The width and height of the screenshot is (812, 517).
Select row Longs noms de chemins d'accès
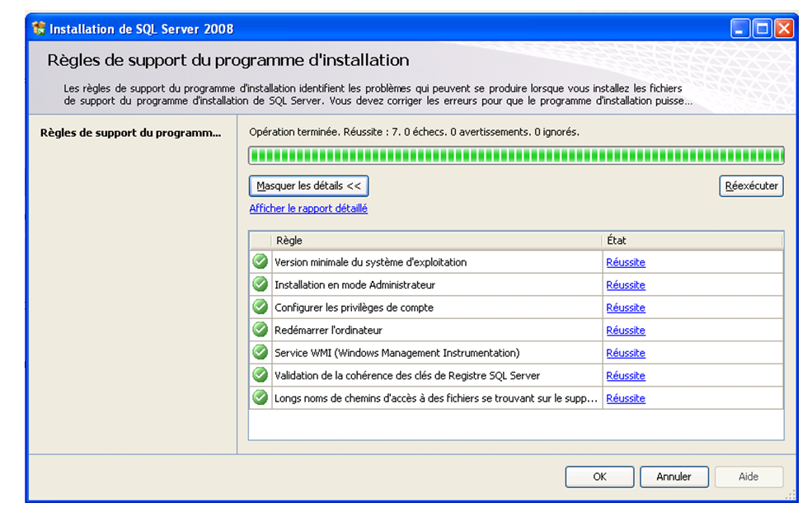point(516,398)
